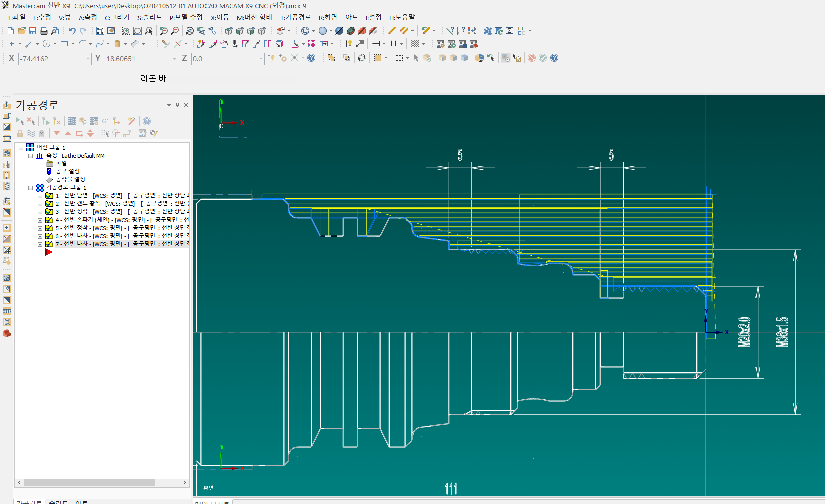Image resolution: width=825 pixels, height=504 pixels.
Task: Click the wireframe globe shading icon
Action: 305,31
